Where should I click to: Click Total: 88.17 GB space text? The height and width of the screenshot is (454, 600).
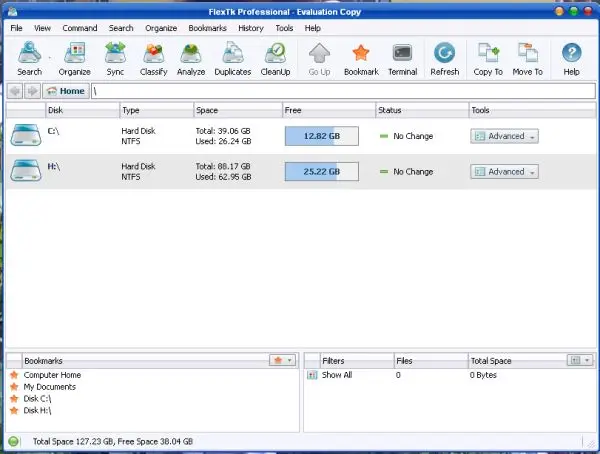tap(223, 166)
